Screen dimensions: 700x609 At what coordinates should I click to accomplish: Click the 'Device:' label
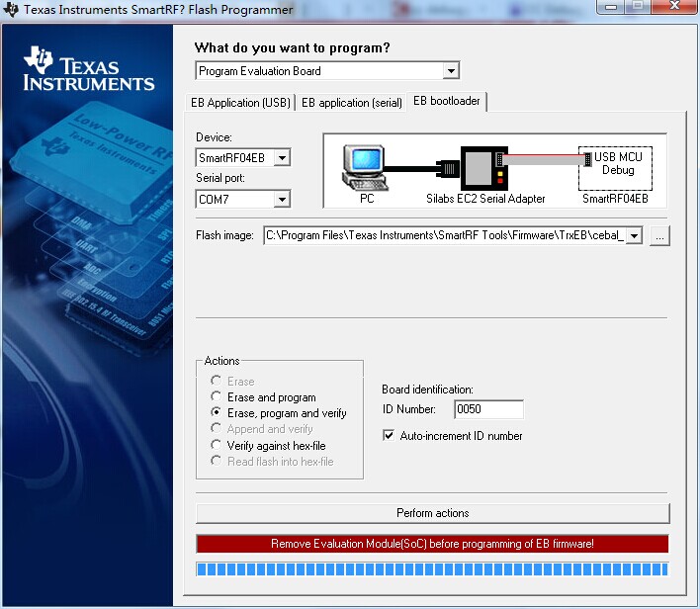tap(214, 137)
